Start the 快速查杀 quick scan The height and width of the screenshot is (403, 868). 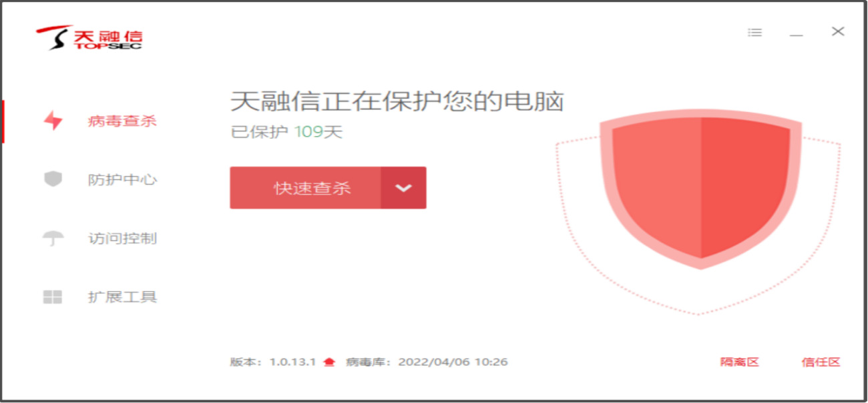point(306,188)
